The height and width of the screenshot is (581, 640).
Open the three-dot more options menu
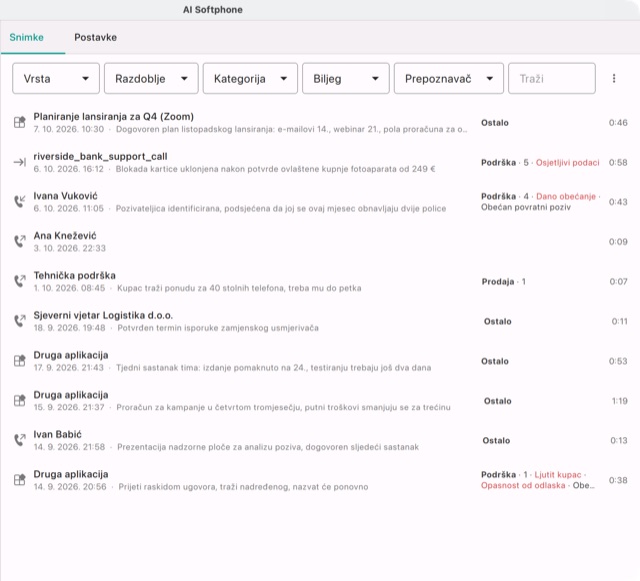point(614,78)
